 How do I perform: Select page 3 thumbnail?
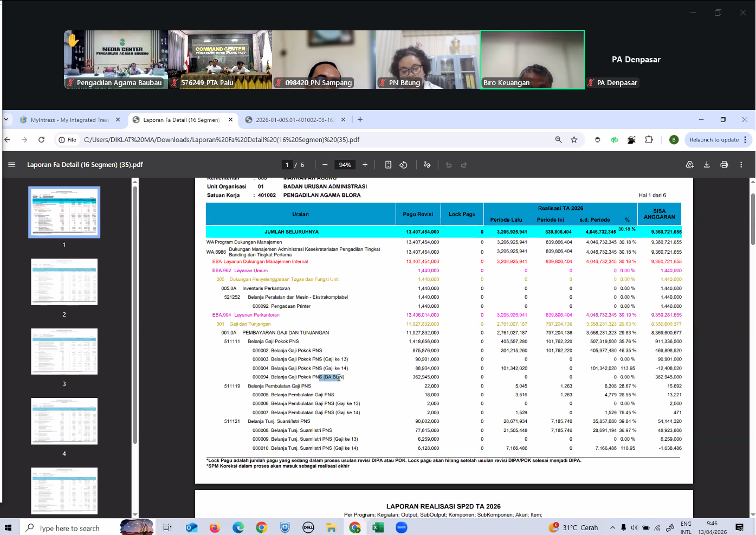pyautogui.click(x=64, y=351)
